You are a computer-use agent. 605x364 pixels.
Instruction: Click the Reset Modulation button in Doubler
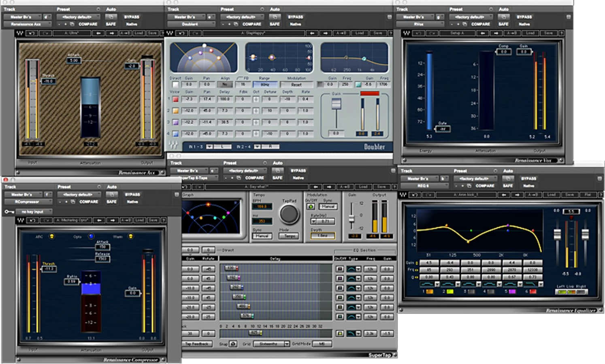[x=296, y=85]
